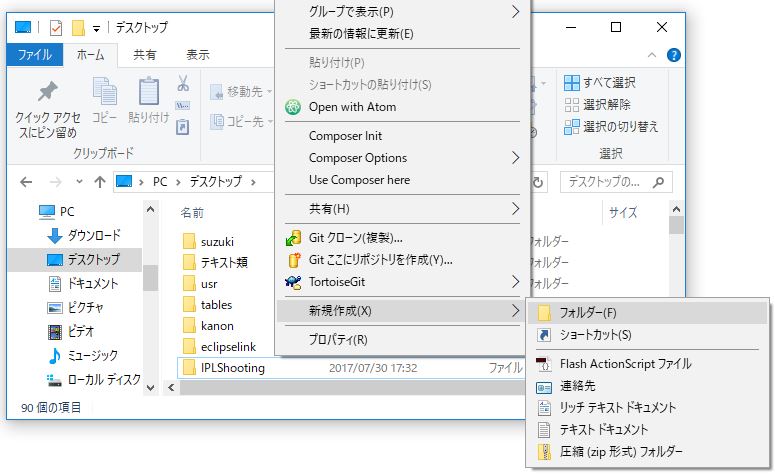775x476 pixels.
Task: Select ミュージック in the navigation pane
Action: pos(83,355)
